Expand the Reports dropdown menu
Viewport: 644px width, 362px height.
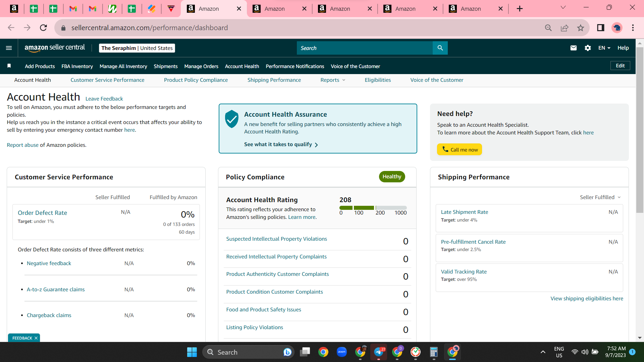(x=333, y=80)
